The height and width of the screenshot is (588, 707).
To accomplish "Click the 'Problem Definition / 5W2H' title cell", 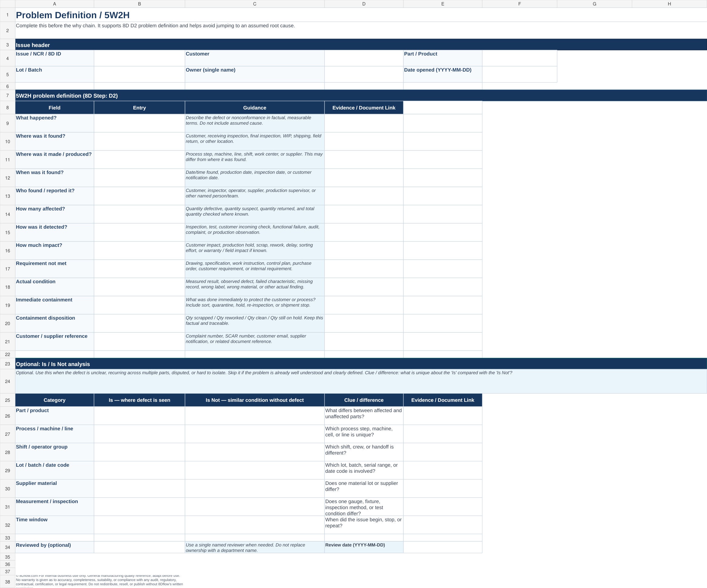I will (361, 15).
